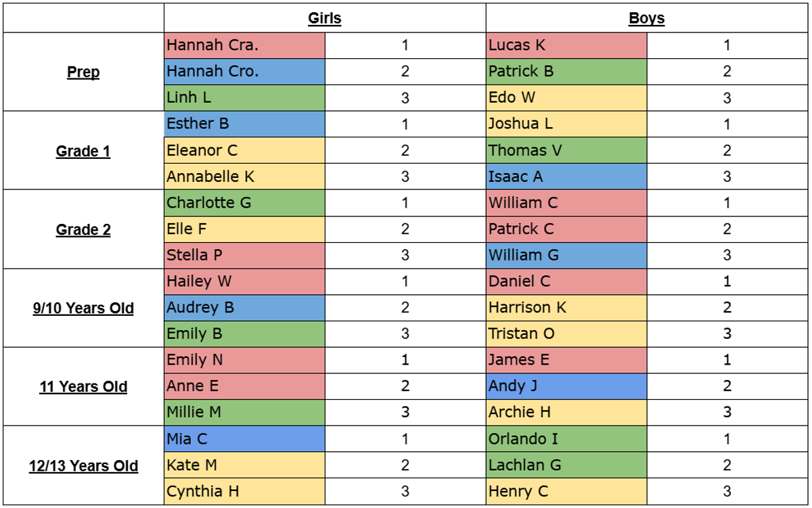Click the Prep row label
The width and height of the screenshot is (812, 508).
click(83, 72)
